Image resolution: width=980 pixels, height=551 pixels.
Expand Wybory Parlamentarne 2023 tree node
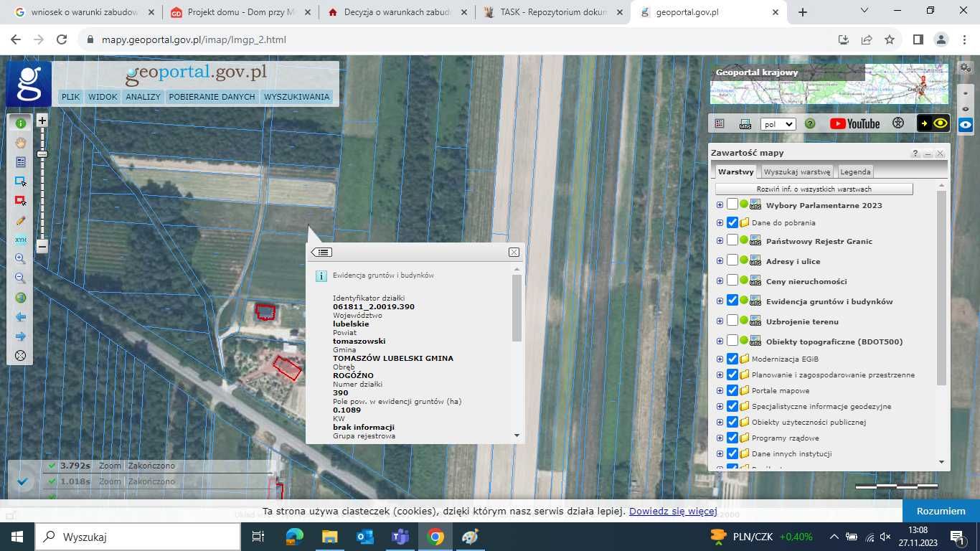pos(720,205)
